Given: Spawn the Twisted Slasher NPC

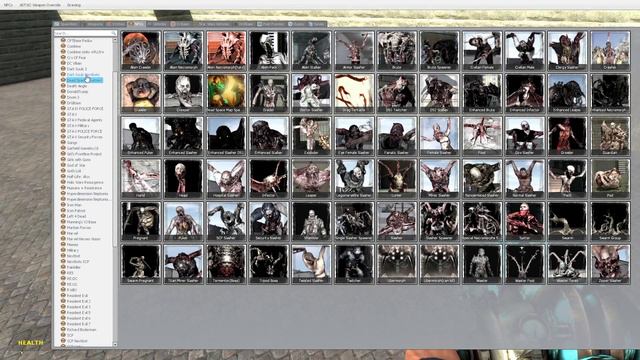Looking at the screenshot, I should point(311,264).
